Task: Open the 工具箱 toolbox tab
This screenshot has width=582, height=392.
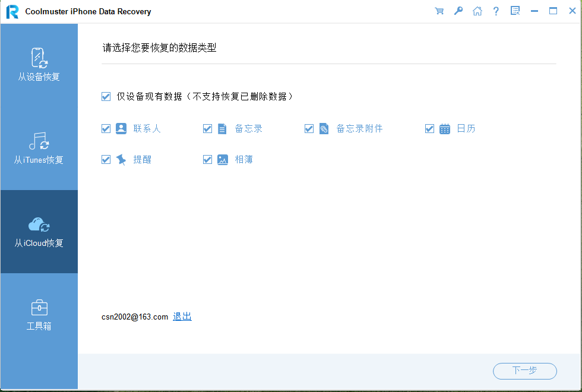Action: pyautogui.click(x=39, y=315)
